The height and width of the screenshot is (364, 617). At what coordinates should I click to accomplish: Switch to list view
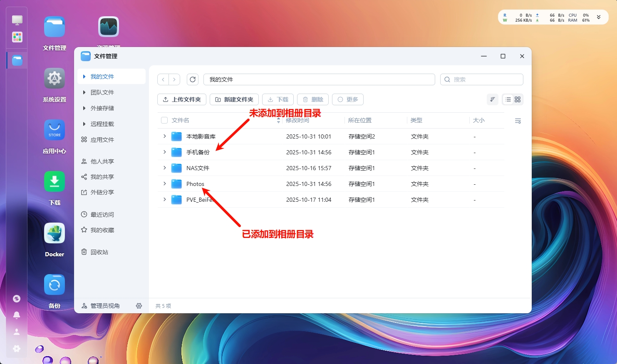click(x=508, y=99)
